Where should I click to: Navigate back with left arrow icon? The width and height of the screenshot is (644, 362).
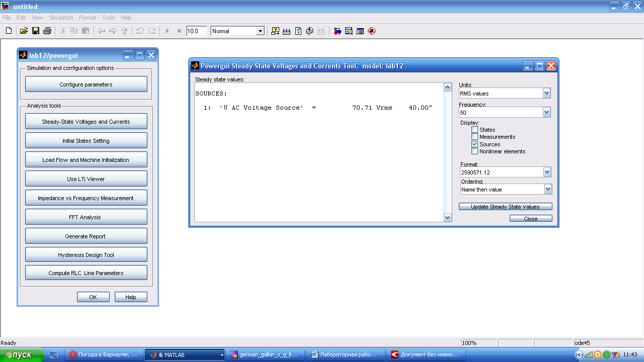tap(101, 31)
